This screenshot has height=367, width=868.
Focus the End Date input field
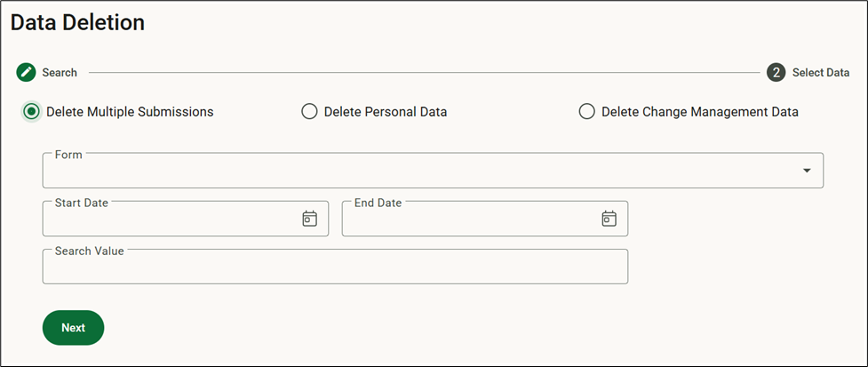tap(485, 219)
